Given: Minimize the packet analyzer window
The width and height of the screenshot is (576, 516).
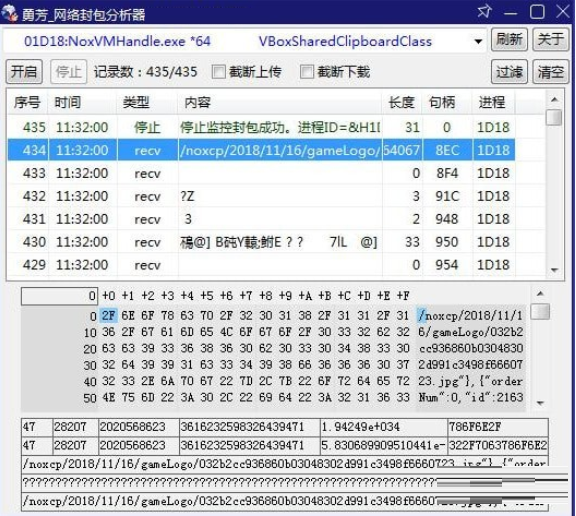Looking at the screenshot, I should (511, 13).
